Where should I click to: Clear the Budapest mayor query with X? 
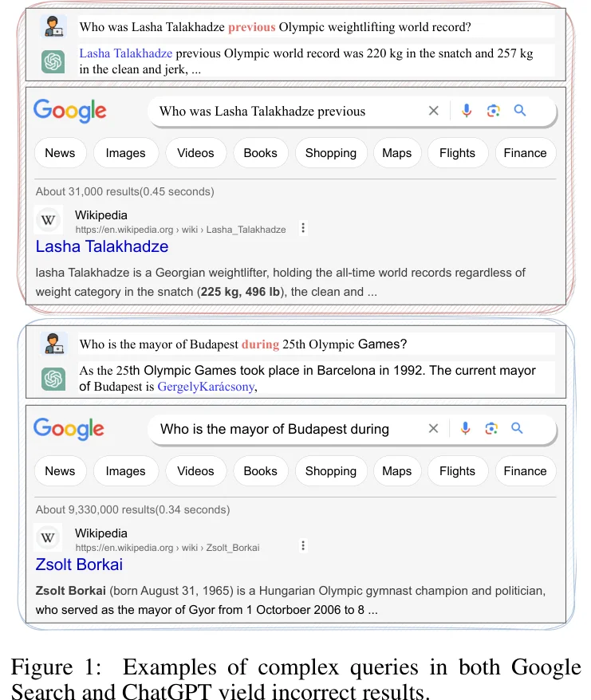[x=433, y=429]
